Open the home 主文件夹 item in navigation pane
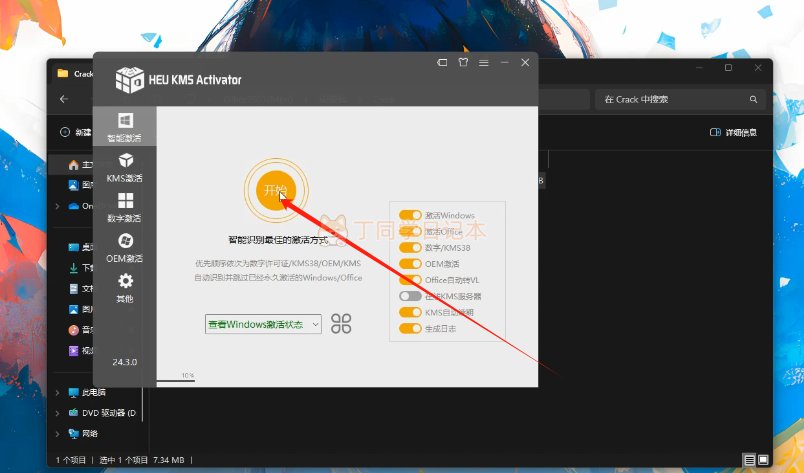The width and height of the screenshot is (804, 473). 81,165
